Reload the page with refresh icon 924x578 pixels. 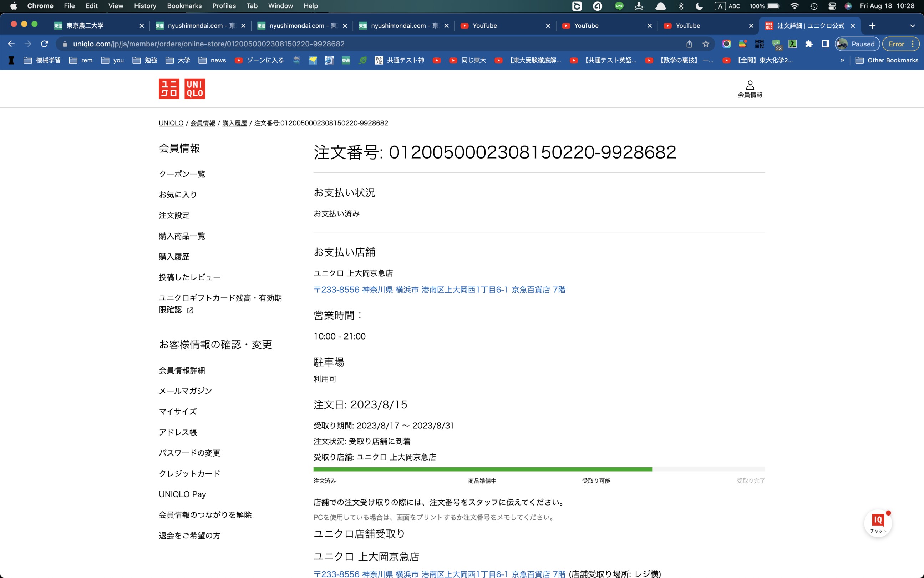pyautogui.click(x=45, y=44)
